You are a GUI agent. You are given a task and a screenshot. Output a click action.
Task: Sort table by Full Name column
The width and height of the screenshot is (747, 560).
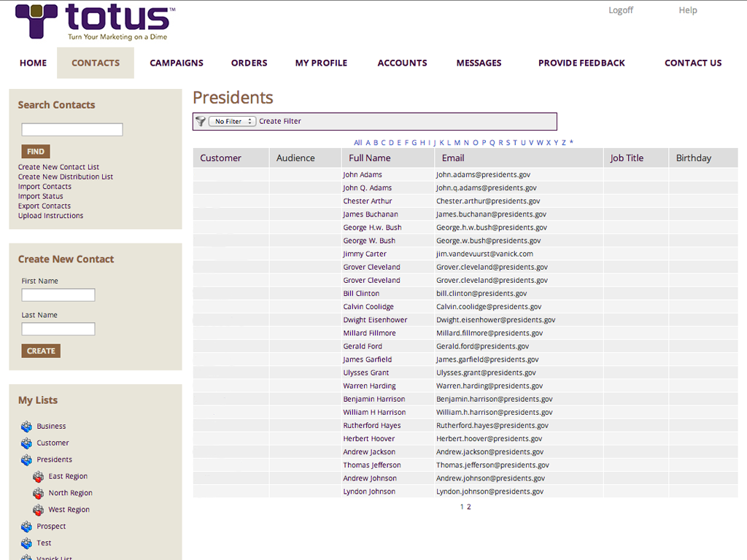pos(369,158)
